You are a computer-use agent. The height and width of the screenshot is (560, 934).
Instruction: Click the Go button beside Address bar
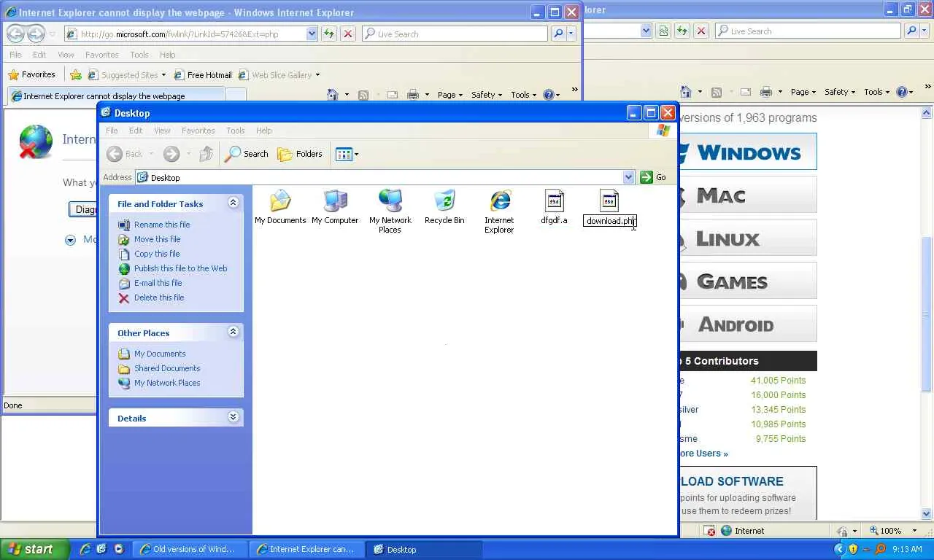click(x=653, y=177)
